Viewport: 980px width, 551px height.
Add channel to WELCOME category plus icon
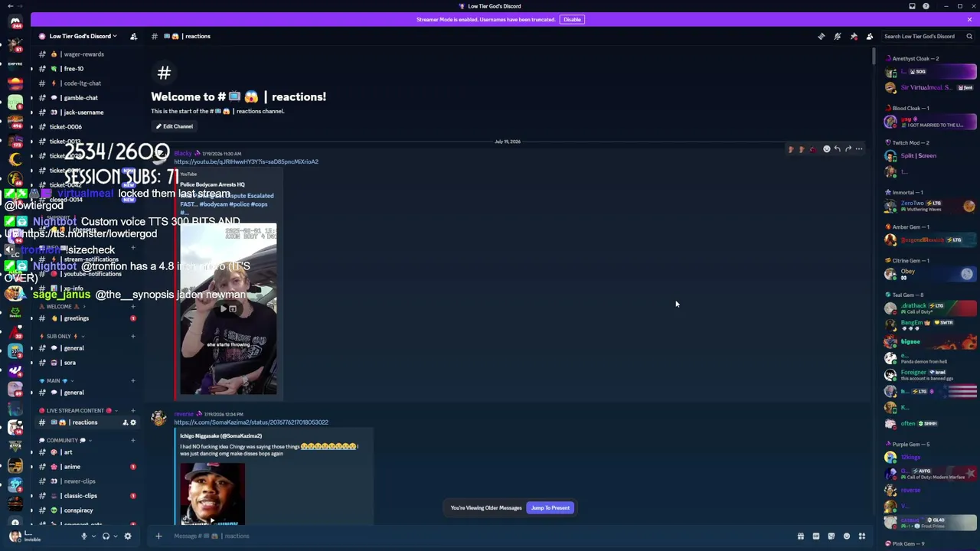[133, 307]
